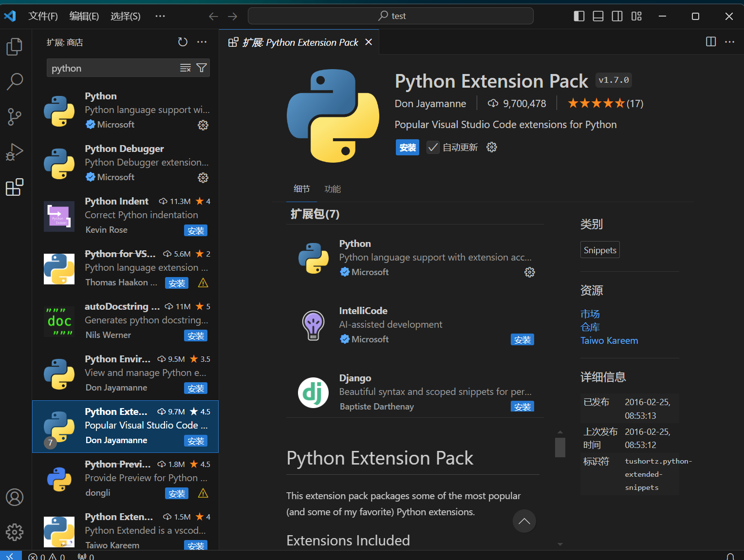Image resolution: width=744 pixels, height=560 pixels.
Task: Open Taiwo Kareem resource link
Action: [x=609, y=340]
